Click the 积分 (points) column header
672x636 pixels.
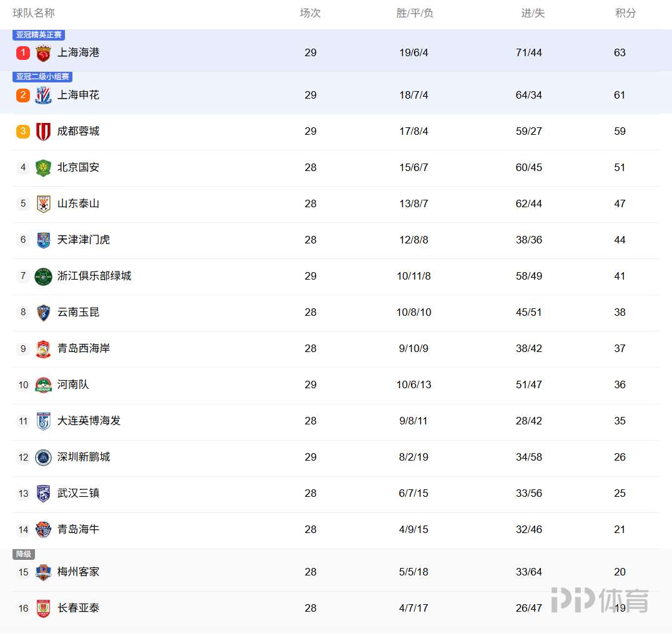(625, 13)
